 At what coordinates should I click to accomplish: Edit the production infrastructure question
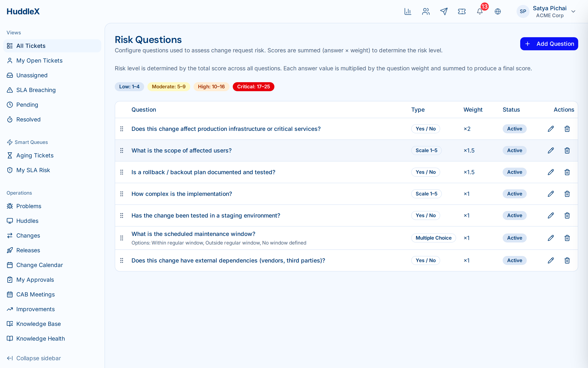[551, 129]
